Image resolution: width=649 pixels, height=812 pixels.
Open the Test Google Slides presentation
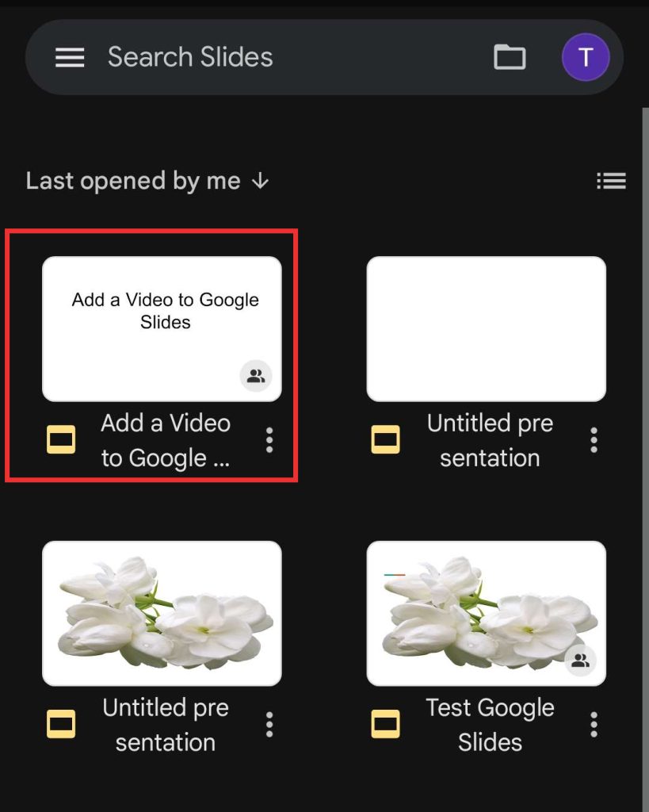point(485,611)
